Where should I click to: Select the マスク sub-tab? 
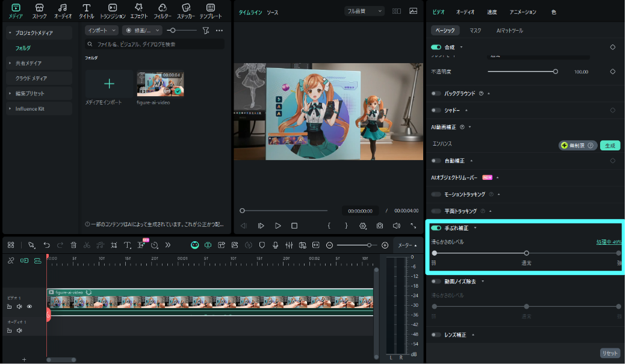[x=476, y=30]
